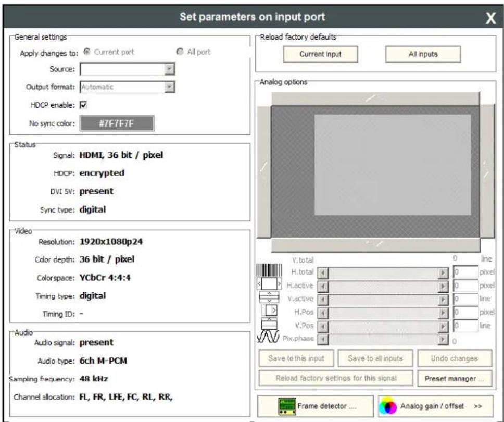Click the Pix.phase sine wave icon
The image size is (504, 422).
click(268, 337)
